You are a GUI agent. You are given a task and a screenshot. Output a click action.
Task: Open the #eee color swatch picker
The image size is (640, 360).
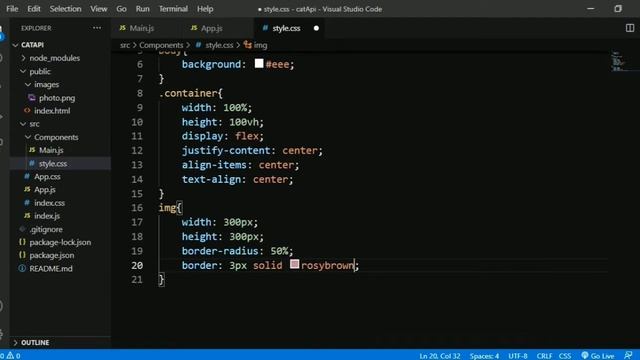[x=259, y=64]
